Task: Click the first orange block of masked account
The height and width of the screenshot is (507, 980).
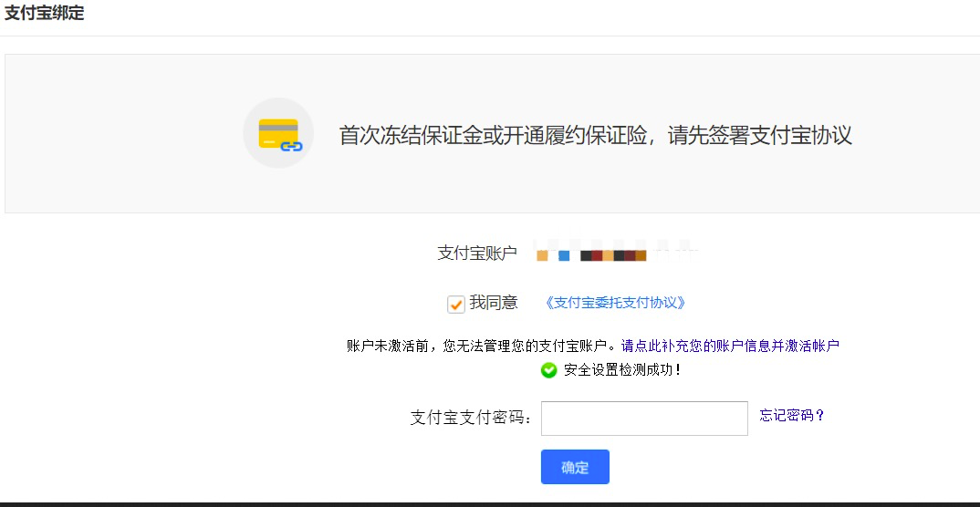Action: point(542,255)
